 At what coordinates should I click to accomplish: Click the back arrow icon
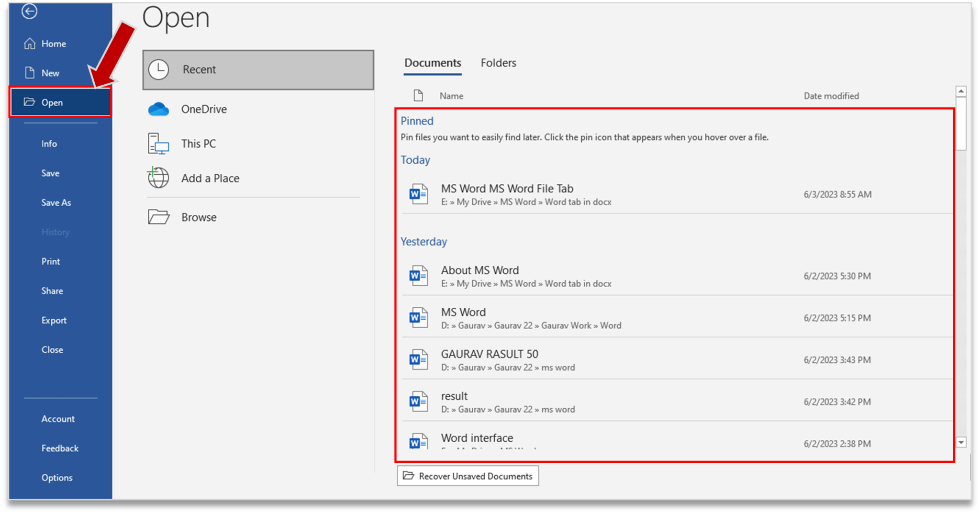point(29,11)
